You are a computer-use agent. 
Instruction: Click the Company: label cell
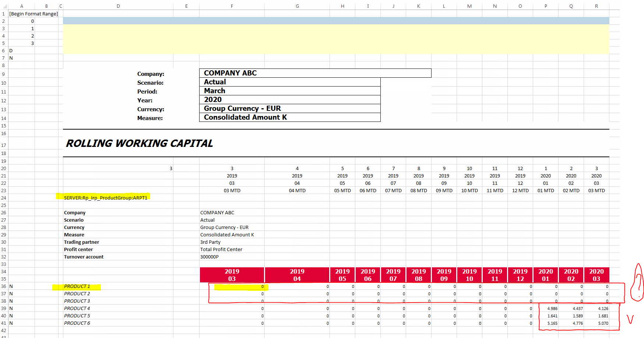point(151,74)
